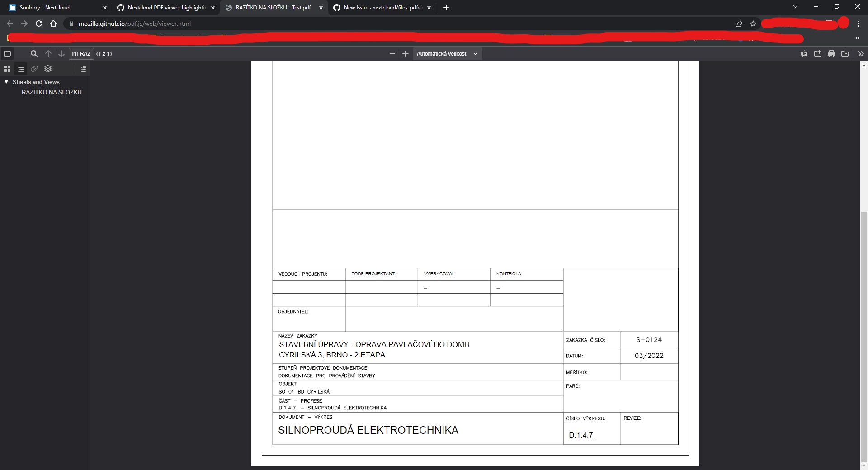Open the Automatická velikost zoom dropdown

point(447,53)
